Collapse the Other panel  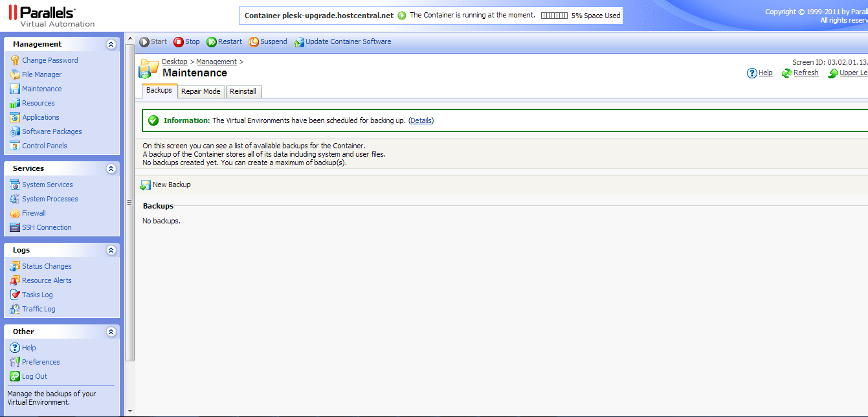pos(111,332)
